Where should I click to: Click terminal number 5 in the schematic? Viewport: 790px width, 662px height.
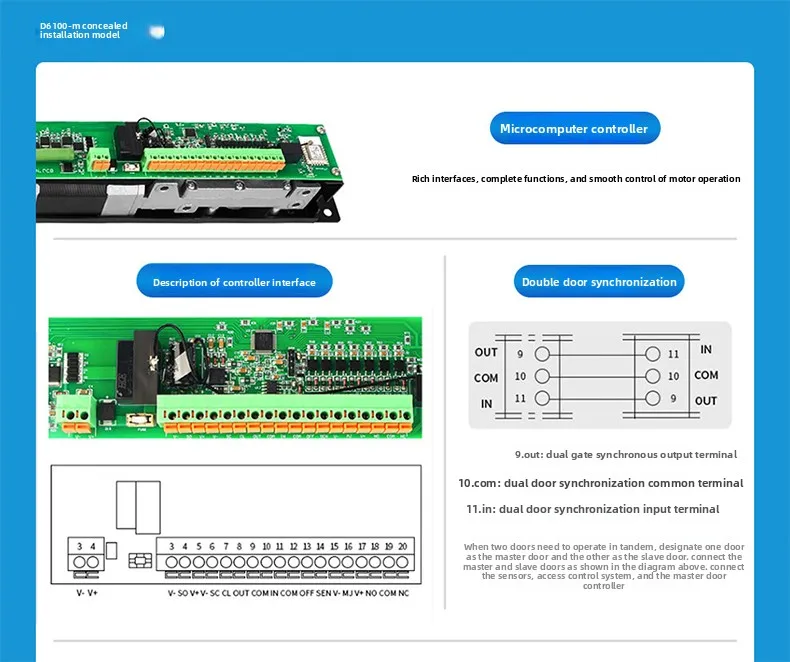click(x=199, y=546)
